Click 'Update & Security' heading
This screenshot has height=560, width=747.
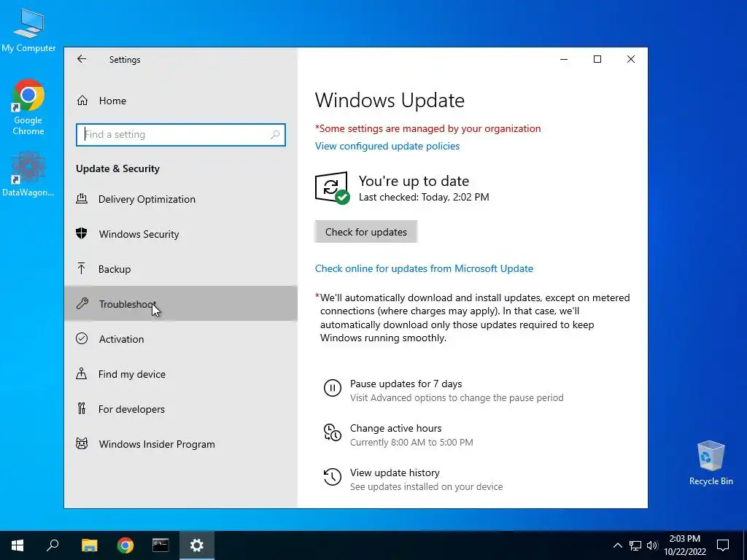click(x=117, y=168)
